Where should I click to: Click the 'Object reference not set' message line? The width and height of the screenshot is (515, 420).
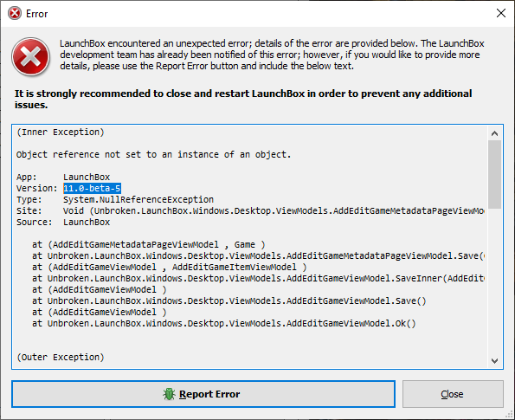point(154,154)
